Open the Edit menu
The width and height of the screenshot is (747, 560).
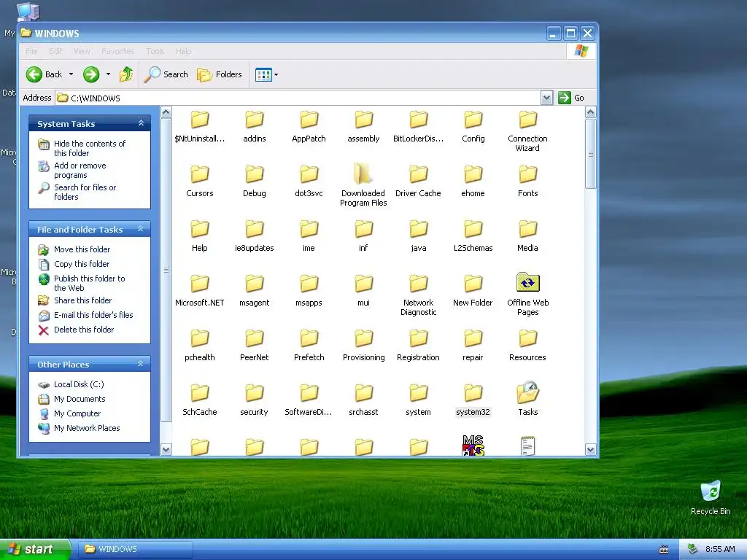(55, 51)
